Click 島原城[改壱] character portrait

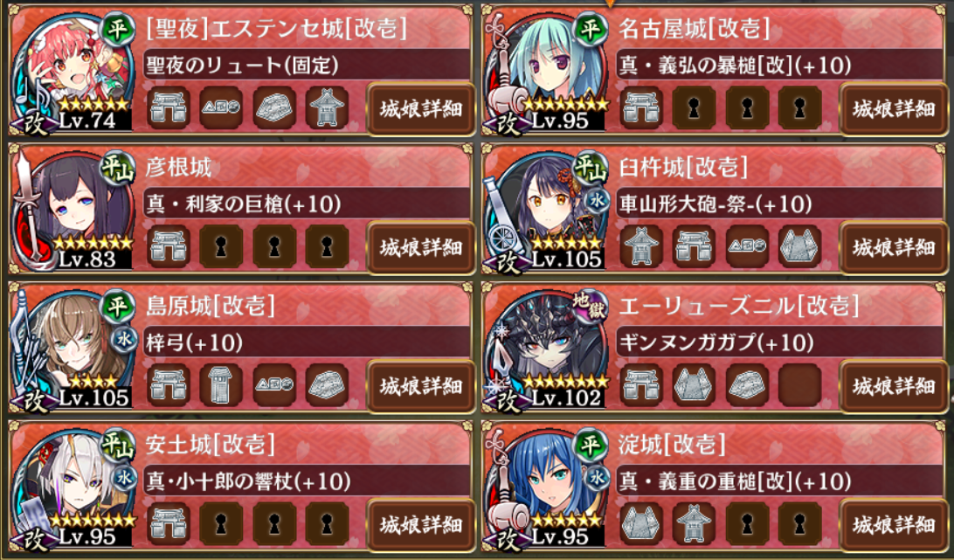tap(73, 347)
